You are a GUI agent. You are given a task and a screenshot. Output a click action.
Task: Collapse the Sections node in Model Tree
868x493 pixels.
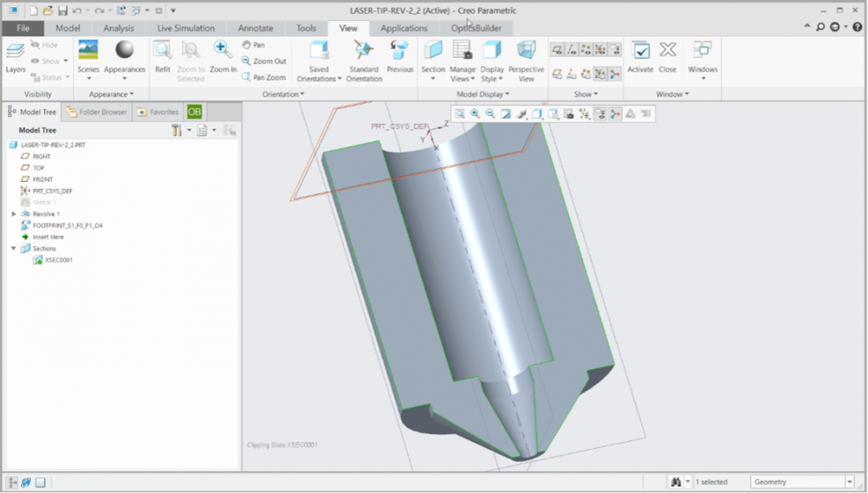pos(14,249)
